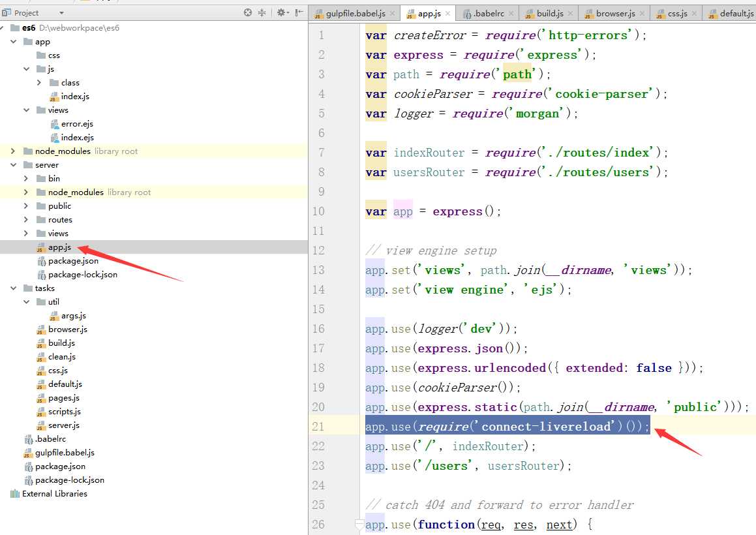Click the code fold marker at line 26
756x535 pixels.
359,524
